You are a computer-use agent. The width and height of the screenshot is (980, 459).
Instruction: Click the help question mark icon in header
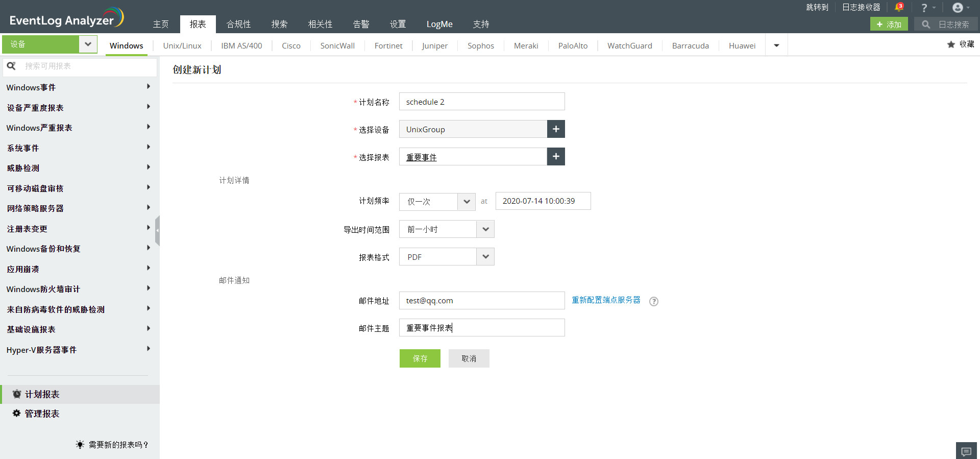(x=924, y=8)
